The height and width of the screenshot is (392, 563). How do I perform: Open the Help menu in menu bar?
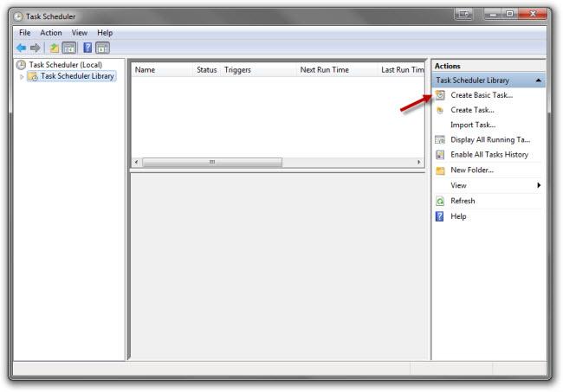coord(105,33)
